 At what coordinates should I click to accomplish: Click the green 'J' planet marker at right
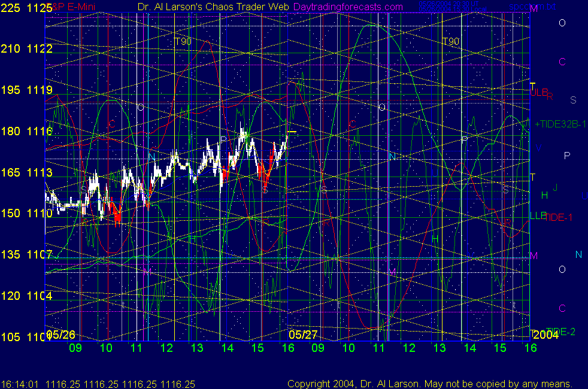coord(556,187)
